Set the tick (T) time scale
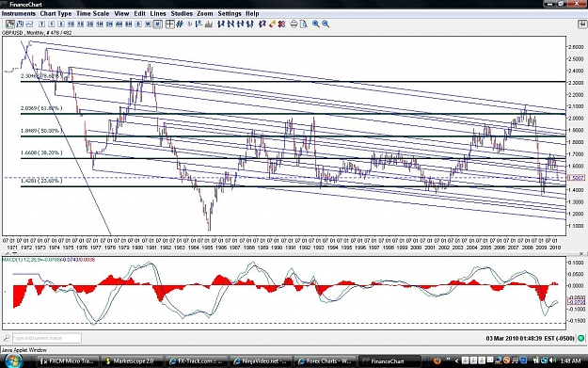 (x=42, y=24)
